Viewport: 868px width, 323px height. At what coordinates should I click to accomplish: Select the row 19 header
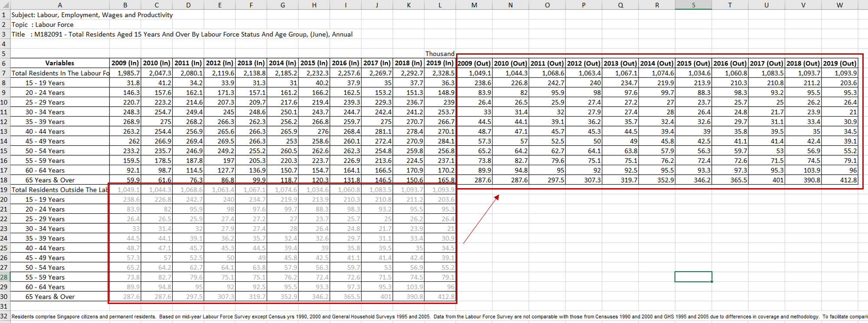coord(4,190)
